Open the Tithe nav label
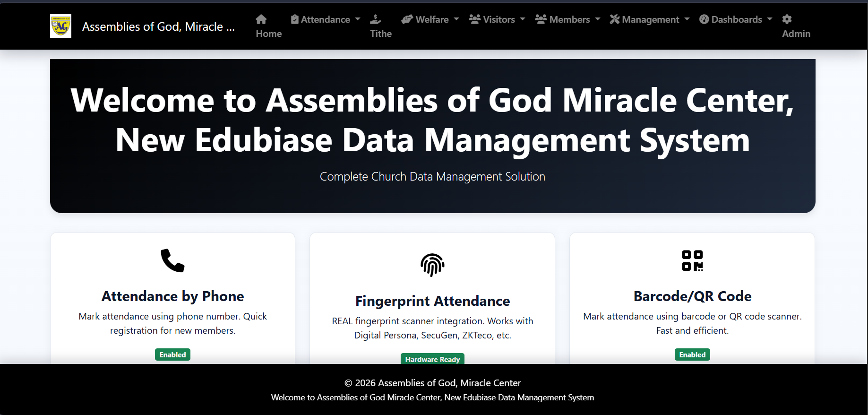This screenshot has width=868, height=415. pyautogui.click(x=381, y=34)
